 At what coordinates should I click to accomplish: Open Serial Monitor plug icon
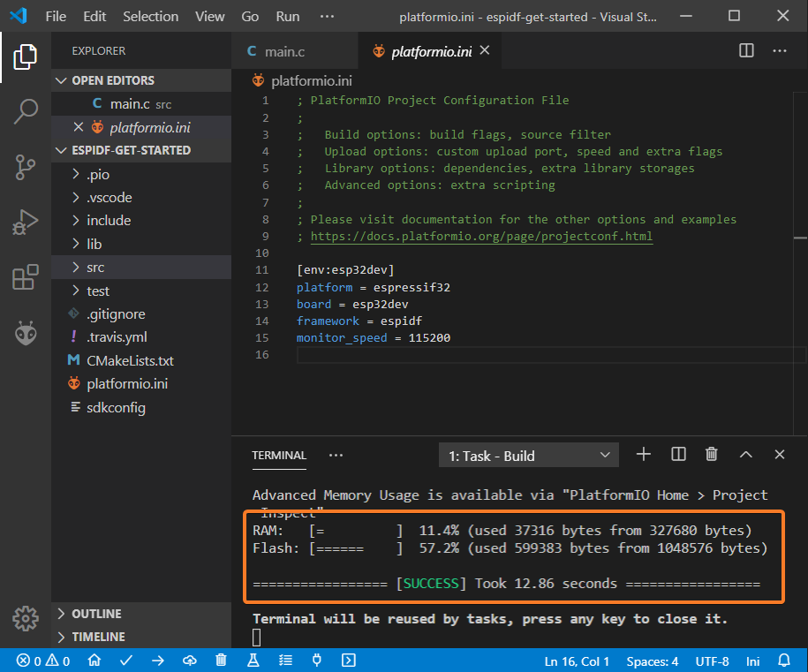[317, 661]
